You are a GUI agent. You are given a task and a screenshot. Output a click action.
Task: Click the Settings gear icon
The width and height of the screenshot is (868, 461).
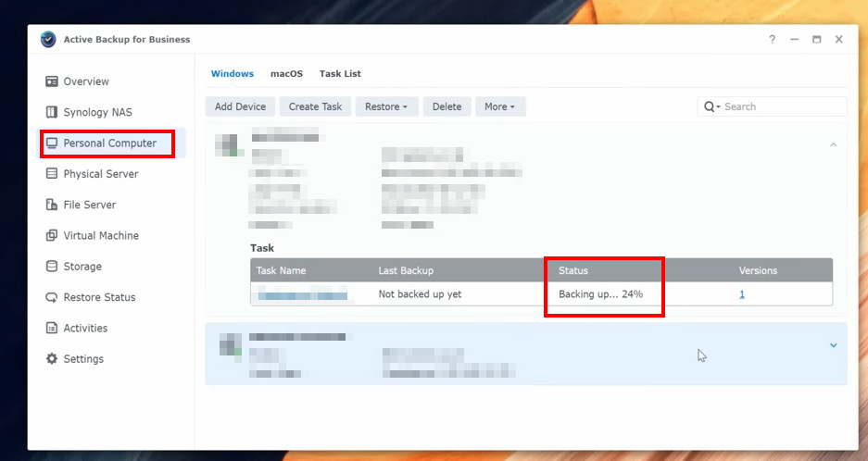[52, 358]
